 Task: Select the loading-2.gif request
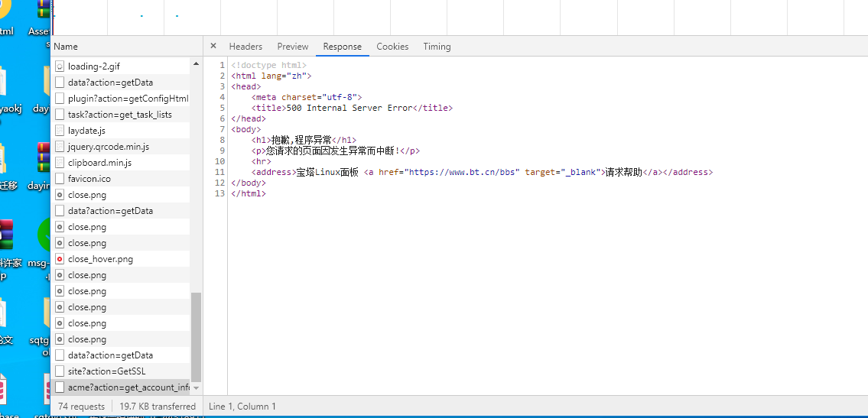point(120,66)
